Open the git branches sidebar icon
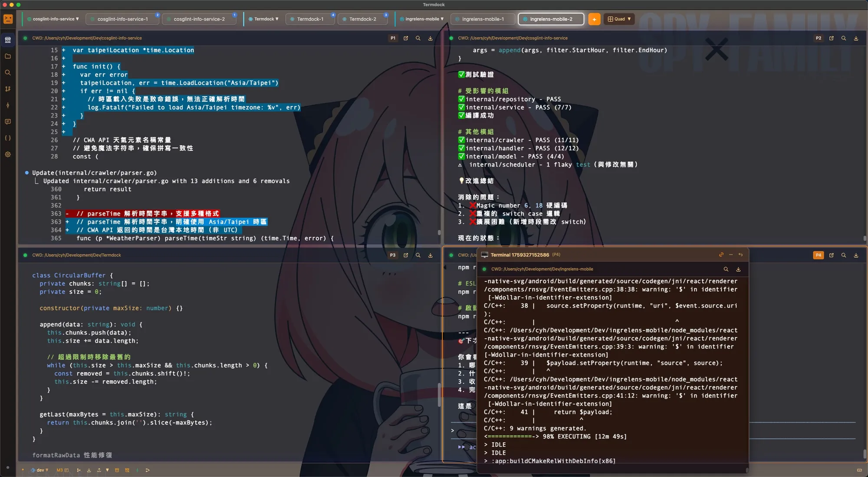Image resolution: width=868 pixels, height=477 pixels. tap(8, 89)
